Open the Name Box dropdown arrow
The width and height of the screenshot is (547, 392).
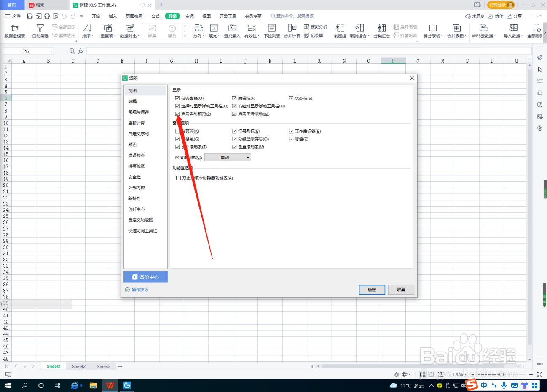(52, 51)
